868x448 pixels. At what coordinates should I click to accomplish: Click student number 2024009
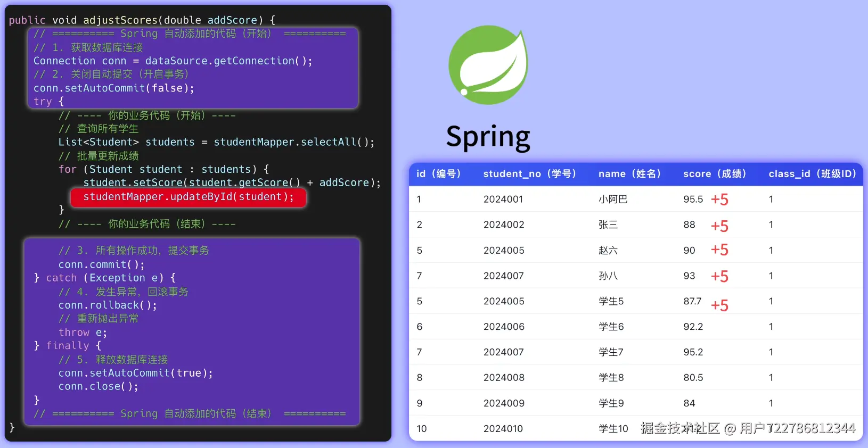click(504, 403)
